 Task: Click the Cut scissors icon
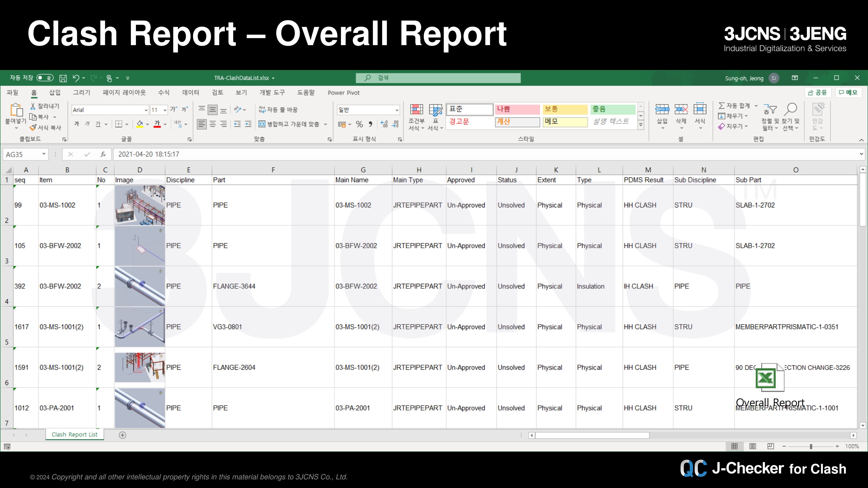(33, 106)
